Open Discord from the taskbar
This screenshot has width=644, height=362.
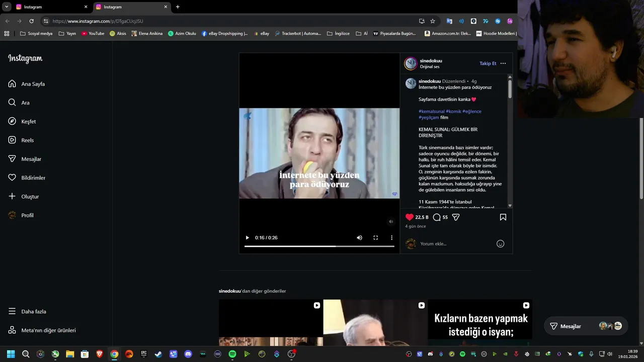tap(188, 354)
